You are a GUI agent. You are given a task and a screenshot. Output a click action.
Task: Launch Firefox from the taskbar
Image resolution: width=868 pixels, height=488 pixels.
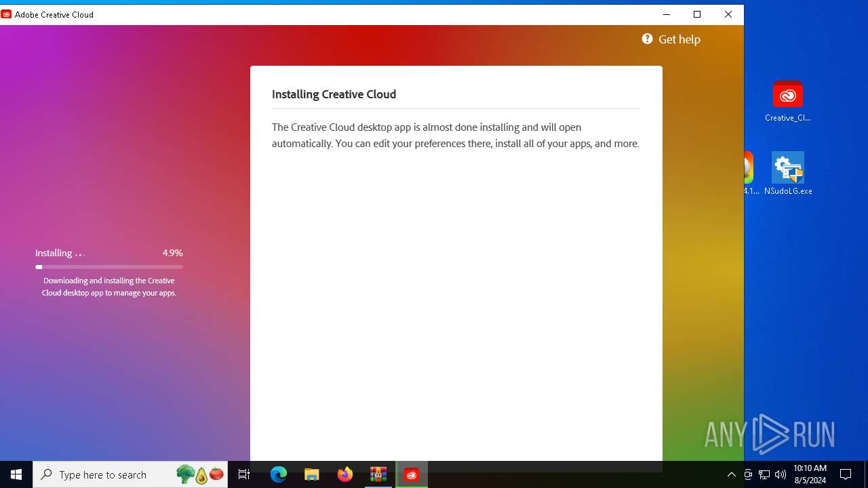(x=345, y=474)
